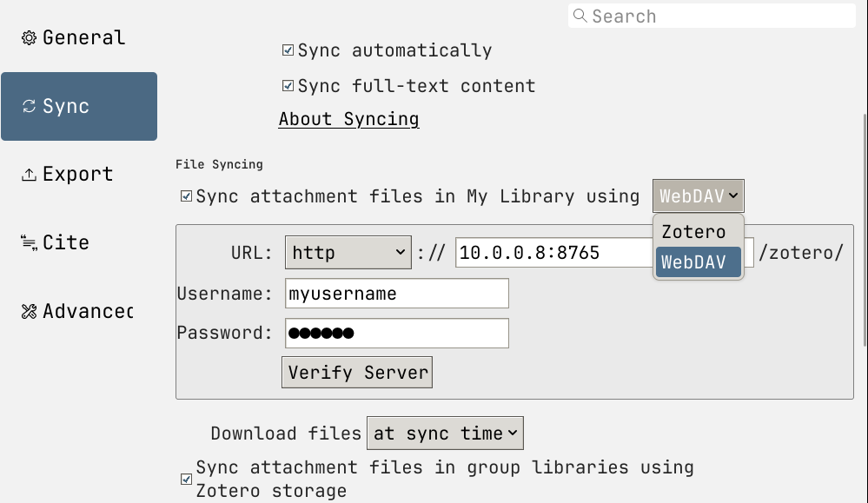Focus the preferences Search field

[x=712, y=16]
